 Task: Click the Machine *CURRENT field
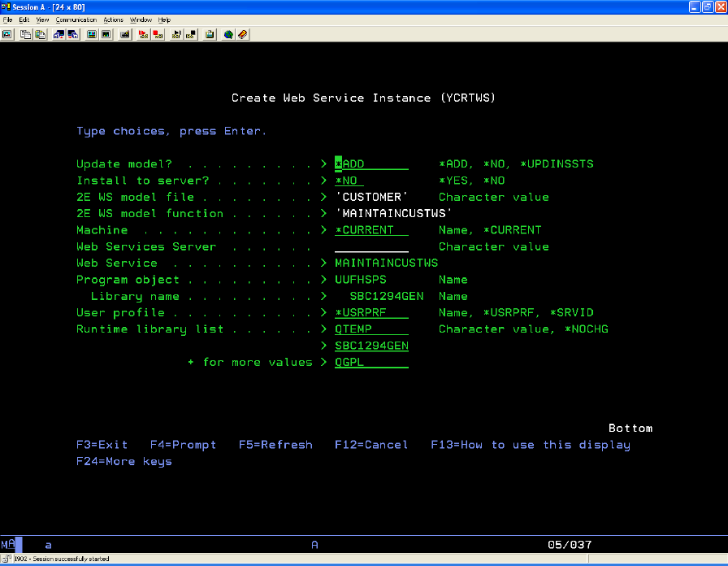click(371, 230)
